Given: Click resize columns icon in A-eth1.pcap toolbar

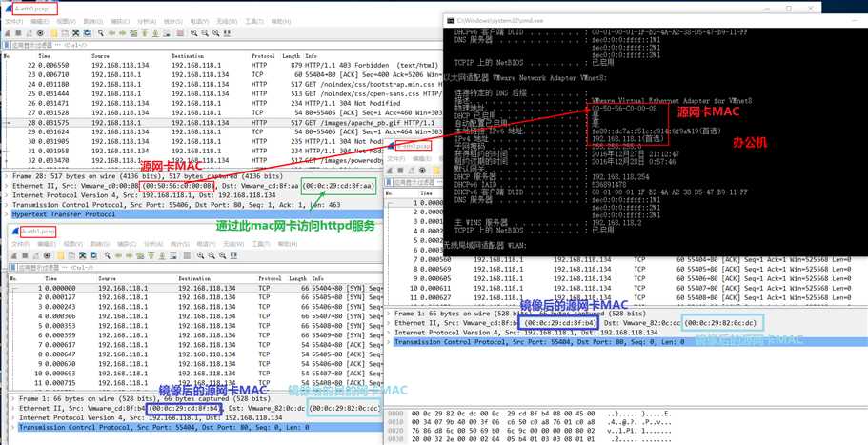Looking at the screenshot, I should click(233, 255).
